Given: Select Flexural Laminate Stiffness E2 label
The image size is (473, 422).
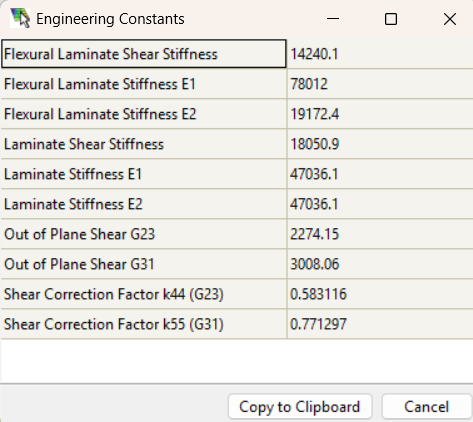Looking at the screenshot, I should coord(100,114).
